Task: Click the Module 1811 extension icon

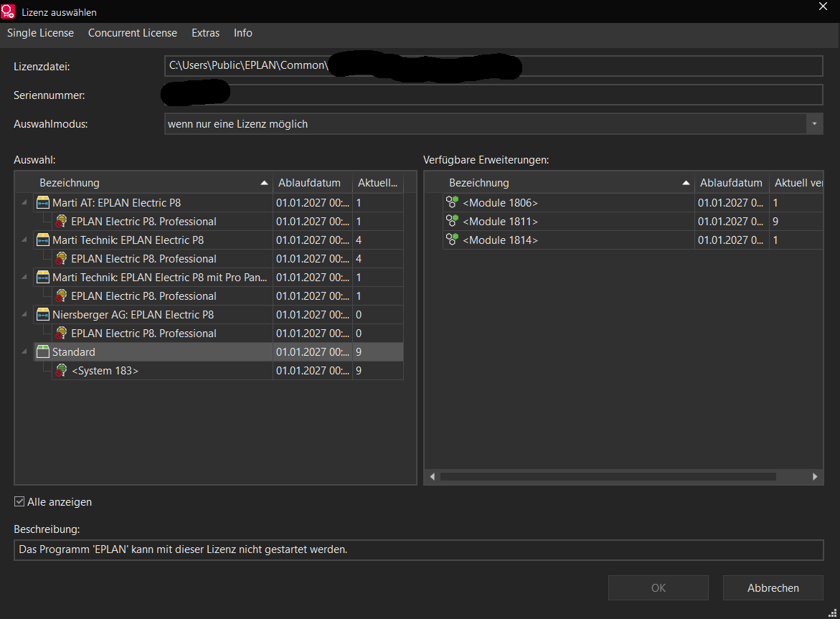Action: (x=452, y=221)
